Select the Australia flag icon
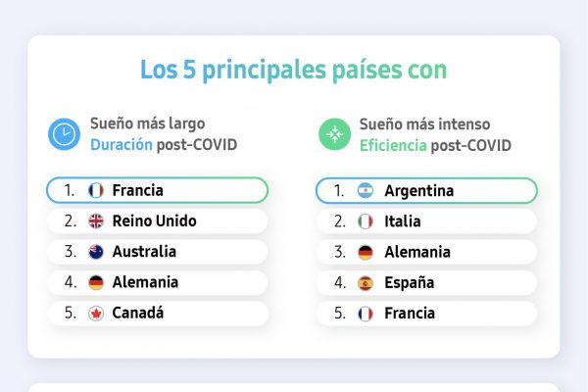 [x=96, y=252]
